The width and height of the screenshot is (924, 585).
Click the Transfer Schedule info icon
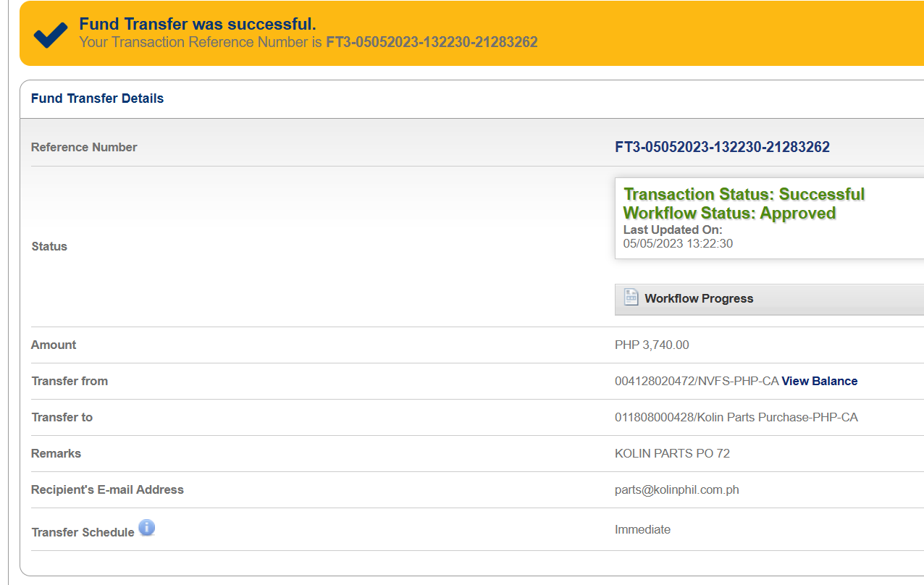point(147,528)
